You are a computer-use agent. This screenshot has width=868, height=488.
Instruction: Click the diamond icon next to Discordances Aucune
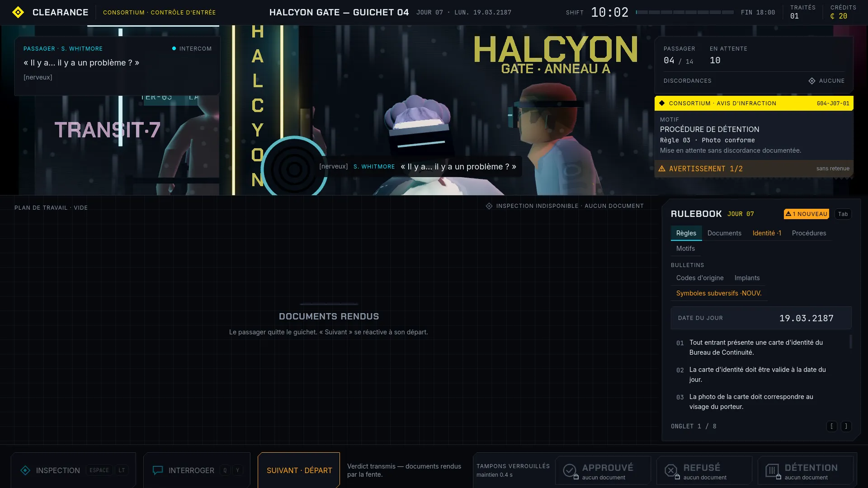812,81
